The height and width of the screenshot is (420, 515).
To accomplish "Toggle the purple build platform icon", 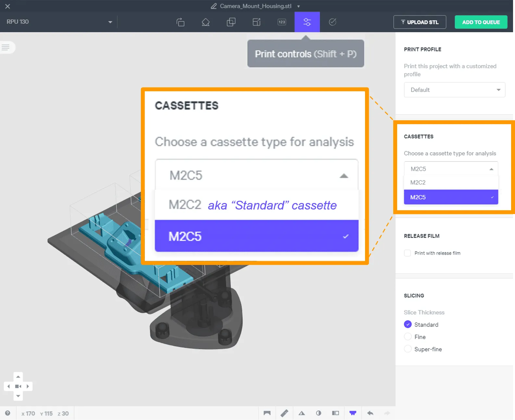I will [353, 413].
